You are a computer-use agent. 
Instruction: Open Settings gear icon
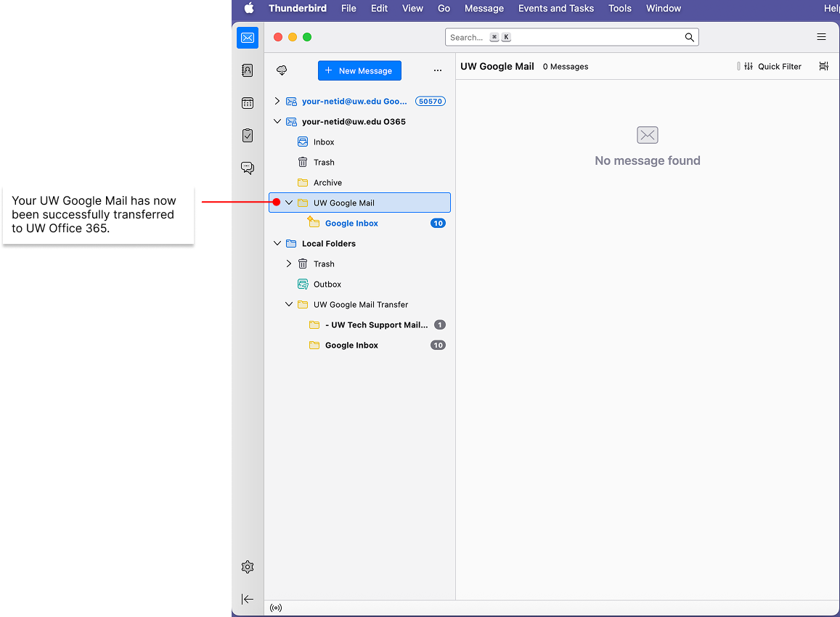click(x=248, y=567)
